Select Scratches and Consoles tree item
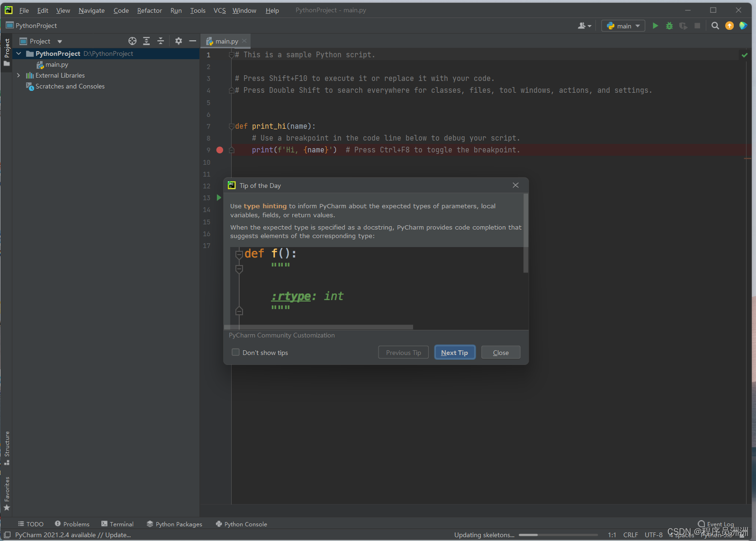The width and height of the screenshot is (756, 541). click(x=70, y=86)
